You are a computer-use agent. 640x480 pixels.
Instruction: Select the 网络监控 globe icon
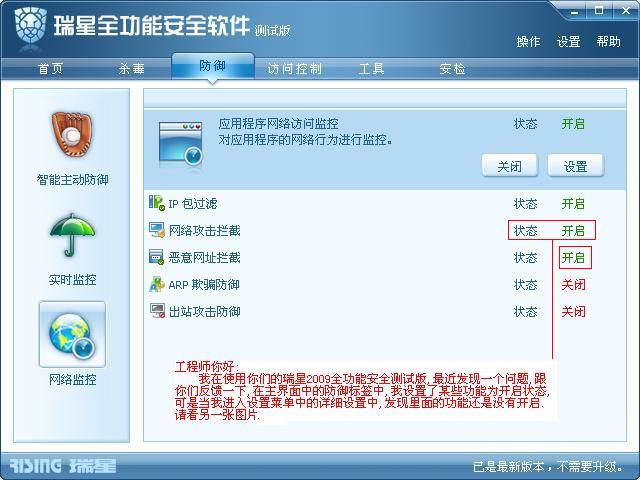(x=72, y=334)
